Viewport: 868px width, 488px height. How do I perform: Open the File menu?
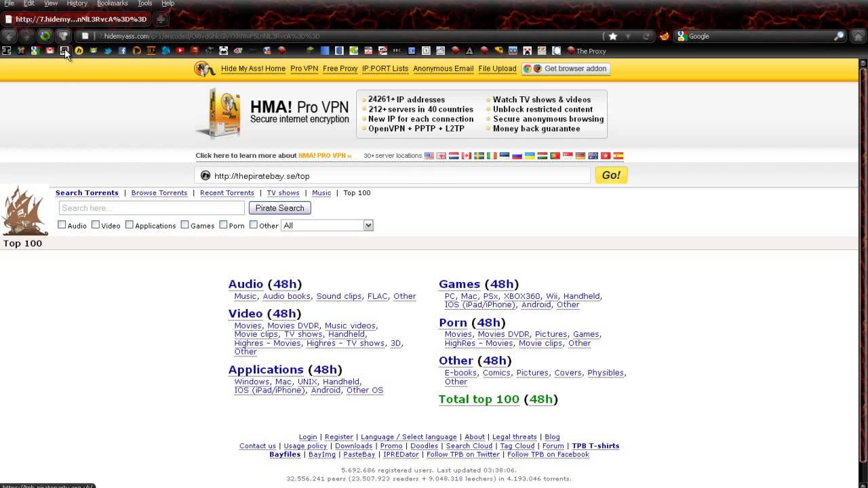point(9,3)
